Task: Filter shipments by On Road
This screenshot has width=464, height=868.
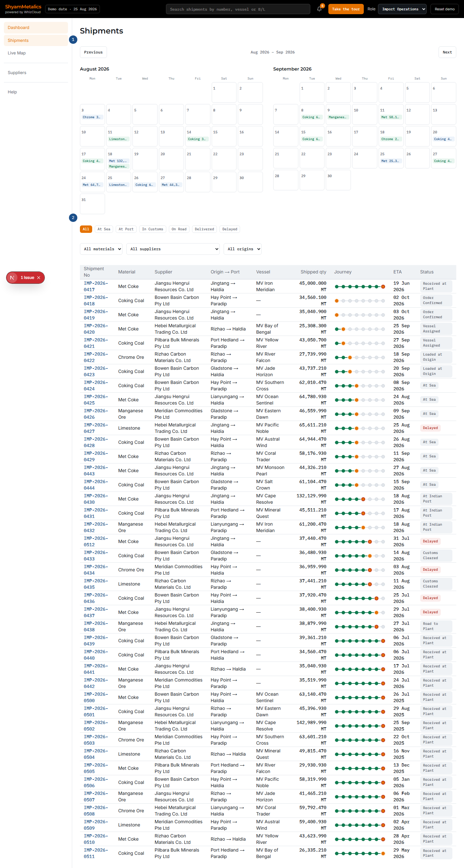Action: pyautogui.click(x=179, y=229)
